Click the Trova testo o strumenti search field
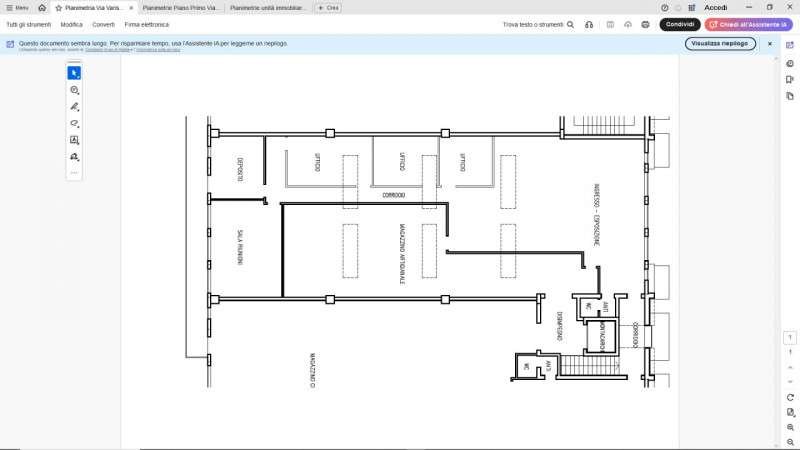The image size is (800, 450). point(533,24)
